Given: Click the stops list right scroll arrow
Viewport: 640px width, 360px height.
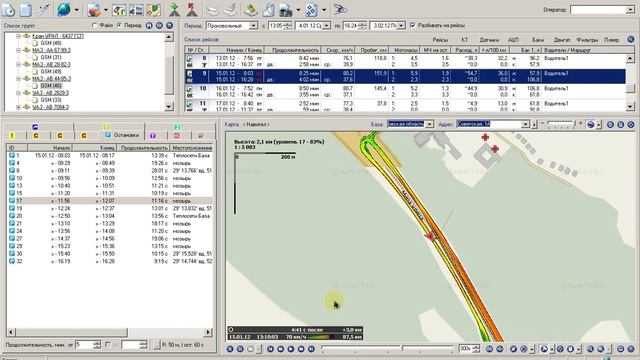Looking at the screenshot, I should point(209,332).
